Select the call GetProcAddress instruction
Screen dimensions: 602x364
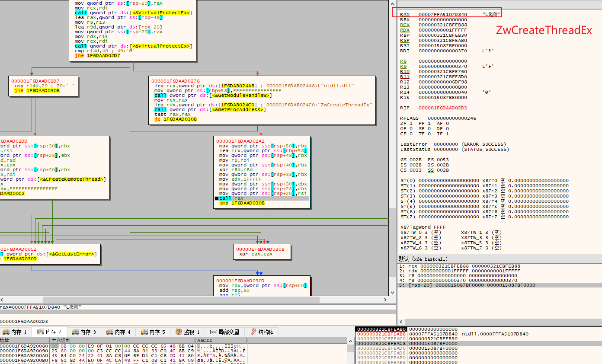pyautogui.click(x=210, y=110)
